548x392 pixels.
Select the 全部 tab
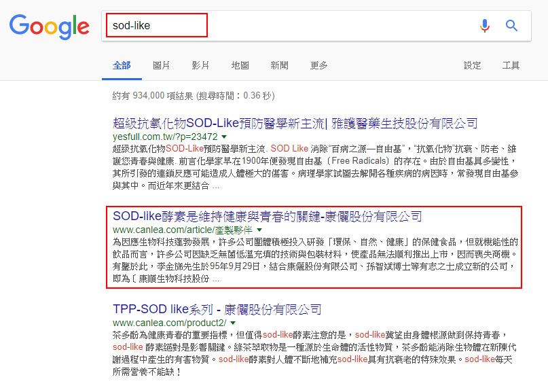(x=122, y=65)
